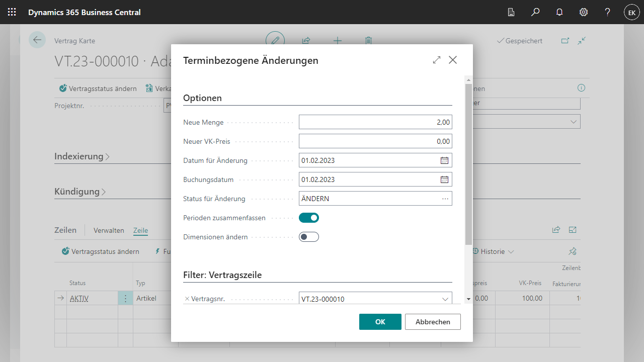Confirm dialog with OK button
644x362 pixels.
[380, 322]
